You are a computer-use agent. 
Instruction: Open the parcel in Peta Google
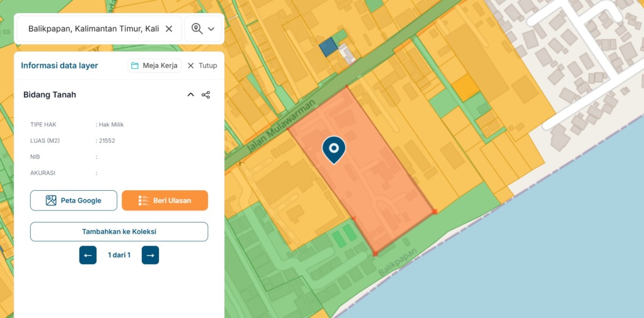(74, 200)
